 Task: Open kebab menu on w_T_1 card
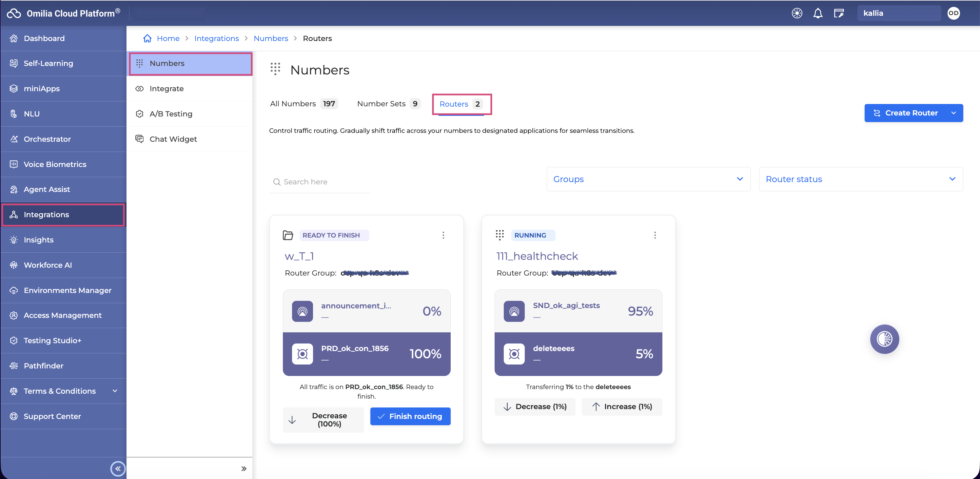pyautogui.click(x=443, y=235)
